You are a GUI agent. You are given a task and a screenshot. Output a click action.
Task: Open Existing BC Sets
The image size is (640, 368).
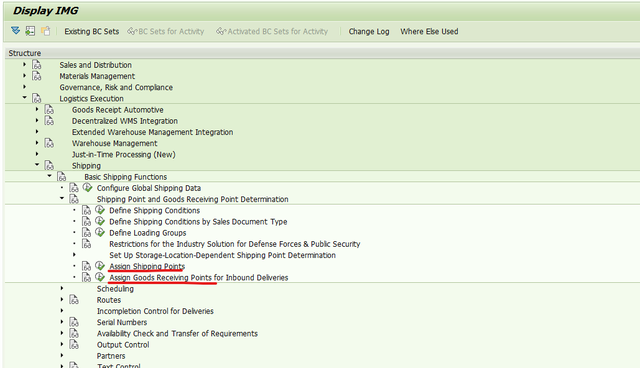[x=91, y=31]
